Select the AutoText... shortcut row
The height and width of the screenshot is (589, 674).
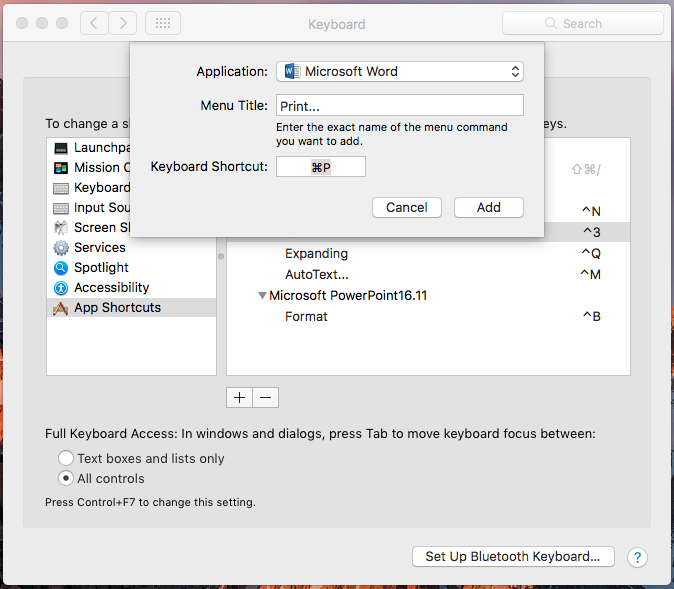coord(428,275)
